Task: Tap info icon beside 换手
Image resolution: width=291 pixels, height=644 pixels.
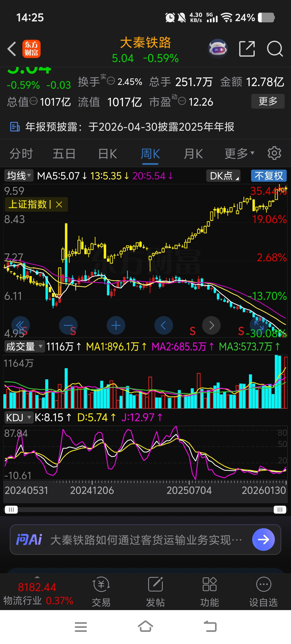Action: [x=111, y=81]
